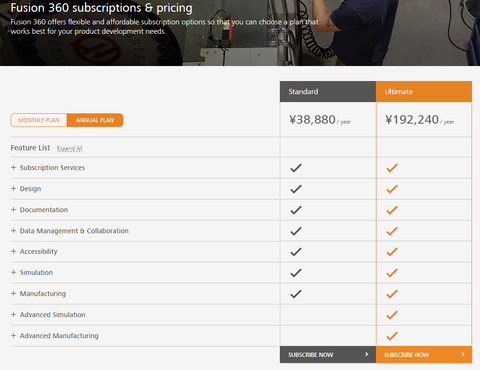Select the Ultimate plan column header
Image resolution: width=480 pixels, height=370 pixels.
tap(424, 91)
